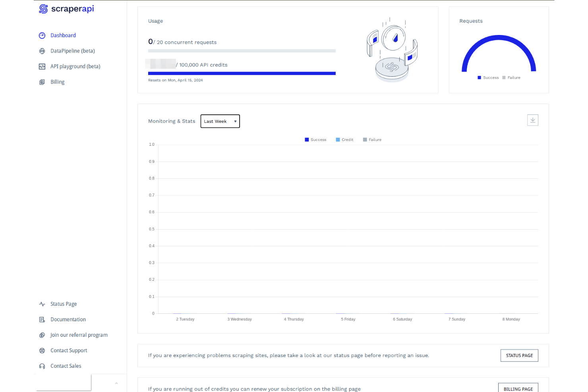Open the Dashboard menu item
The height and width of the screenshot is (392, 588).
63,35
